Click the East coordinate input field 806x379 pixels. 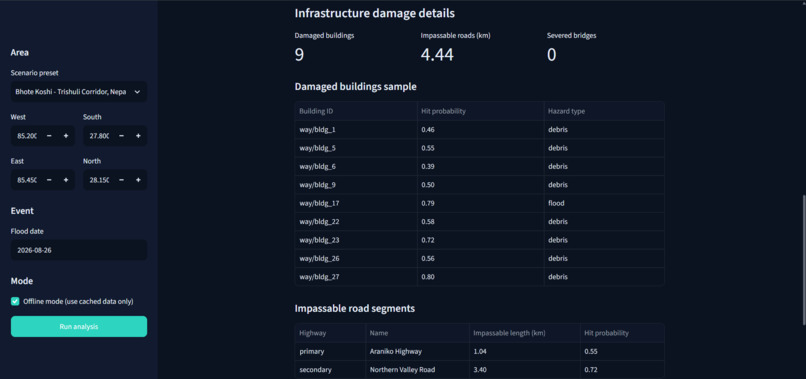[x=26, y=180]
